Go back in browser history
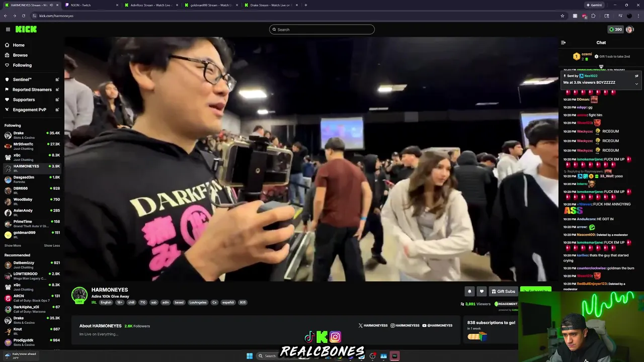This screenshot has width=644, height=362. pyautogui.click(x=6, y=16)
